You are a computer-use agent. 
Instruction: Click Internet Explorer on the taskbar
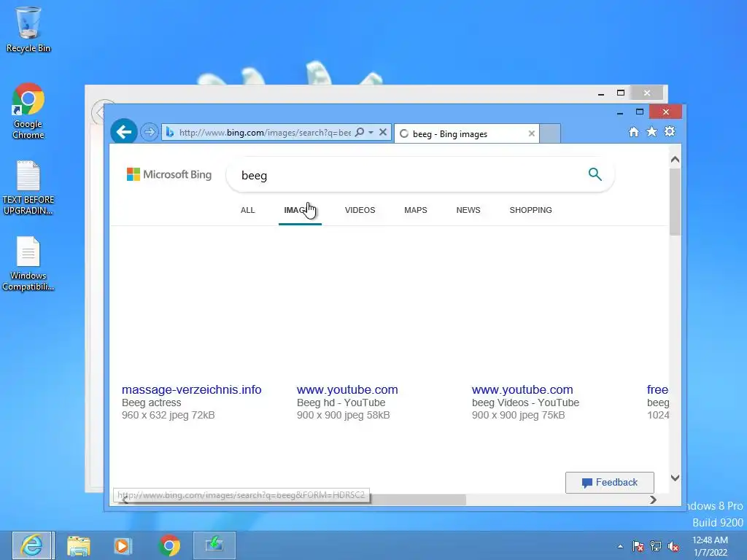click(x=33, y=545)
